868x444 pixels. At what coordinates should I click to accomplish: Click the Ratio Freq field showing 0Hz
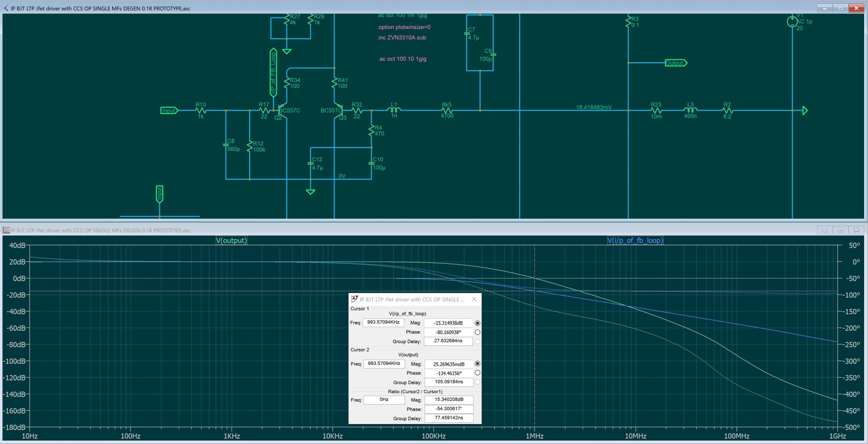pos(384,399)
